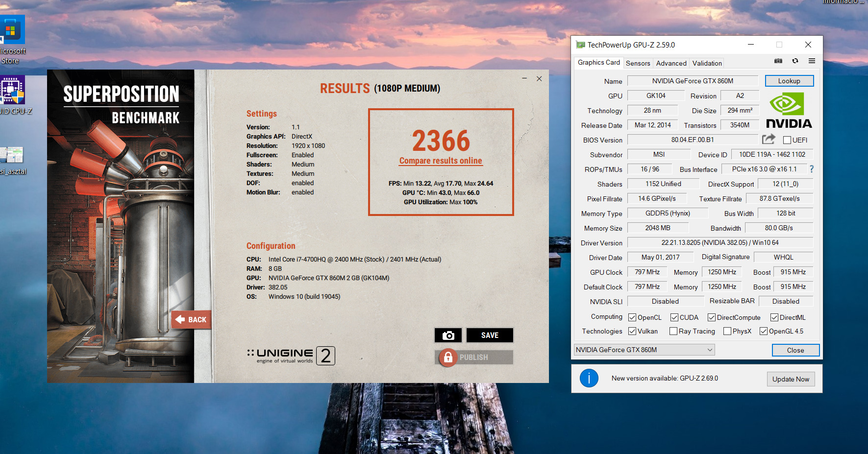This screenshot has height=454, width=868.
Task: Click the Subvendor MSI field
Action: coord(659,154)
